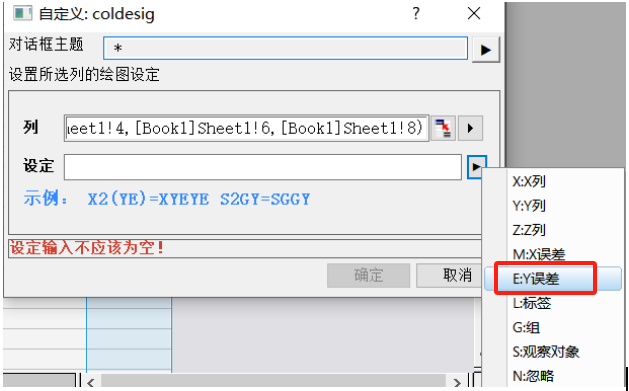This screenshot has width=629, height=391.
Task: Click the help question mark in title bar
Action: (x=416, y=14)
